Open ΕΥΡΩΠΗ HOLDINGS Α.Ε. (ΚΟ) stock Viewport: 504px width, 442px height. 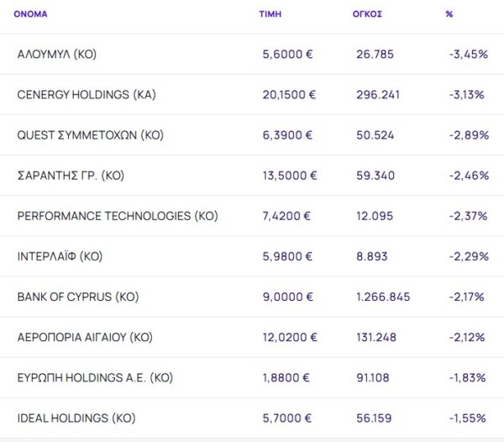pos(94,377)
